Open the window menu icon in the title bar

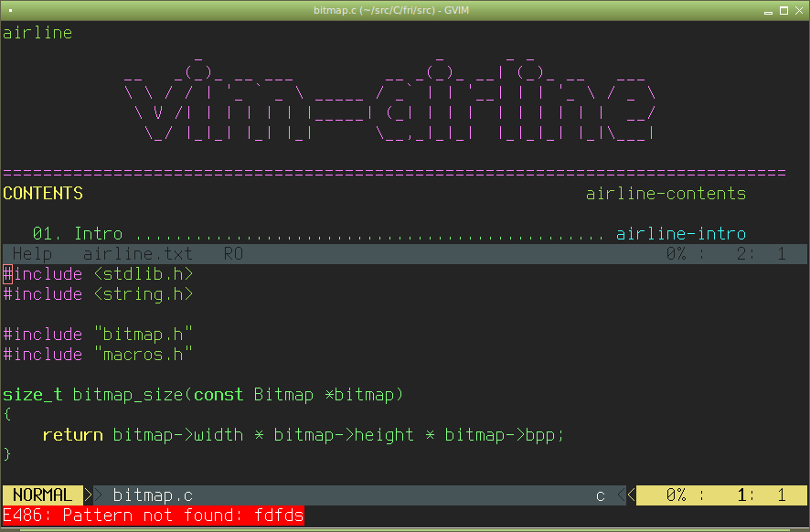click(10, 10)
